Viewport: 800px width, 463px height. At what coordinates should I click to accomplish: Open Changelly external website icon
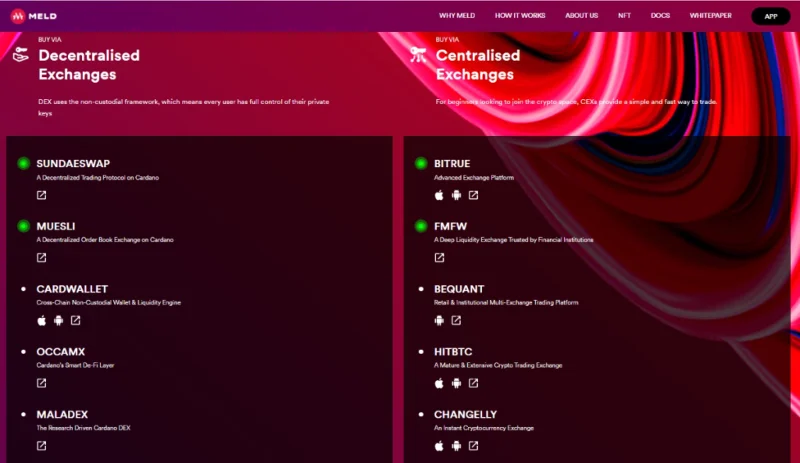(x=473, y=446)
